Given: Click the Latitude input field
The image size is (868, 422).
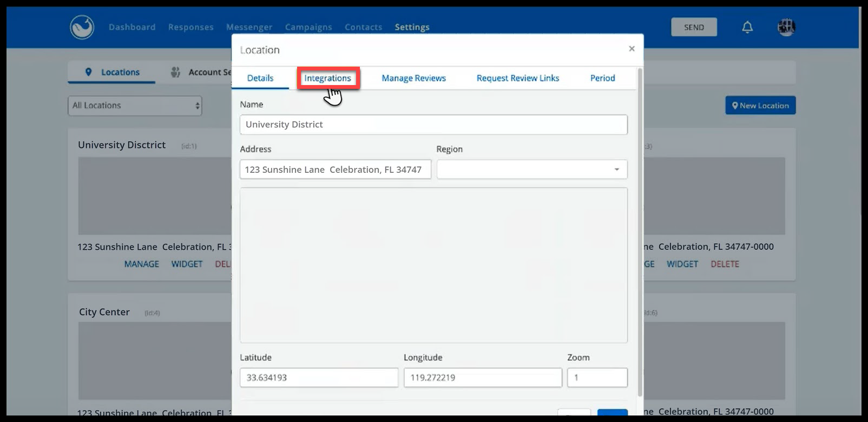Looking at the screenshot, I should click(319, 378).
